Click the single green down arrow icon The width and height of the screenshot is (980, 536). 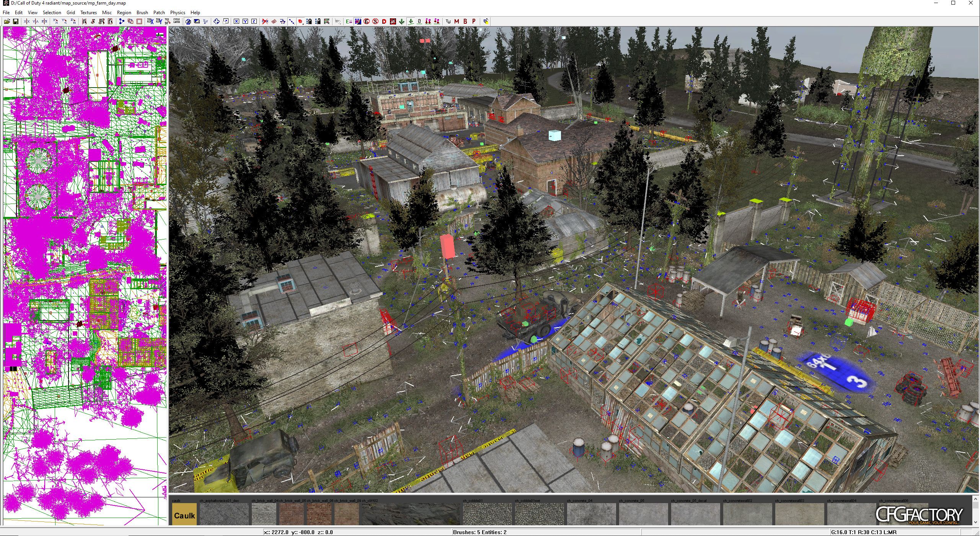click(x=402, y=21)
